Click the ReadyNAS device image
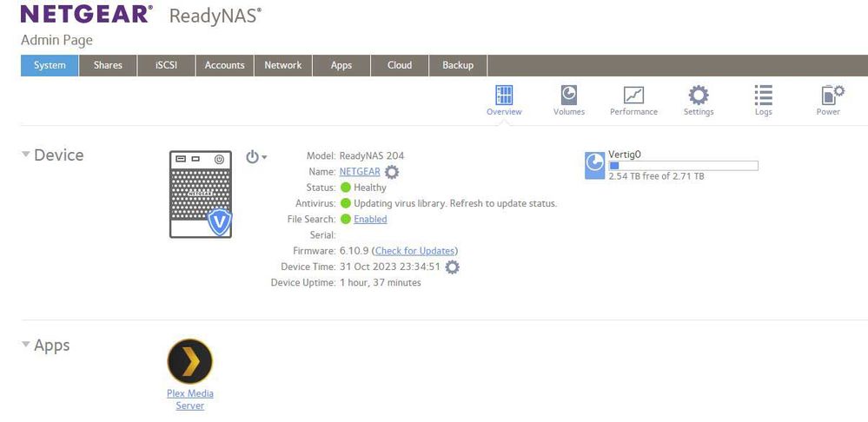This screenshot has height=422, width=868. point(201,195)
